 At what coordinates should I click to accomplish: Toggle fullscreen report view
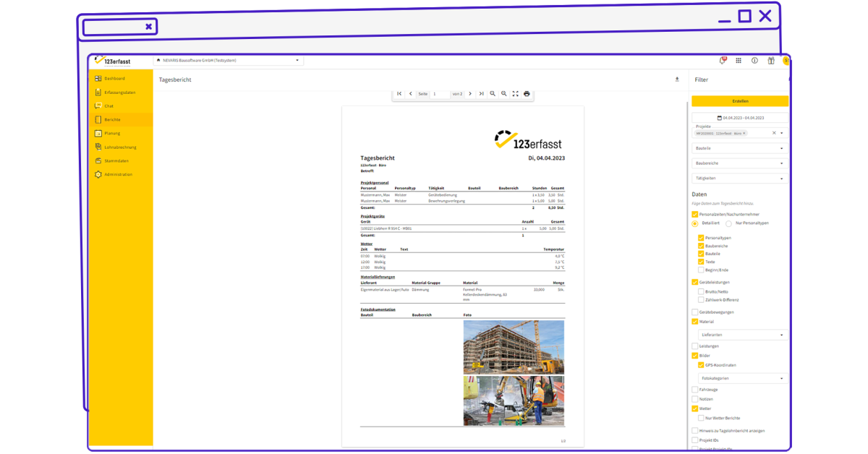[515, 94]
